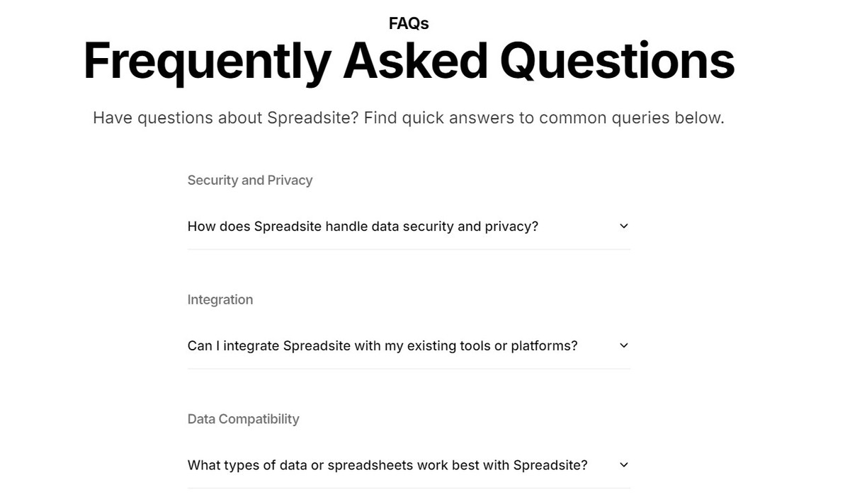Click the word 'Frequently' in the heading
The height and width of the screenshot is (504, 850).
click(207, 62)
